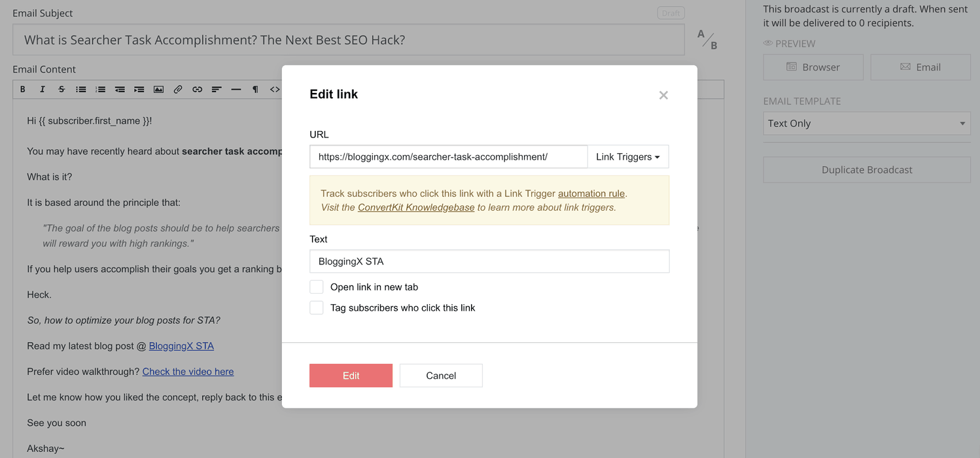Enable Open link in new tab
This screenshot has width=980, height=458.
[x=317, y=287]
